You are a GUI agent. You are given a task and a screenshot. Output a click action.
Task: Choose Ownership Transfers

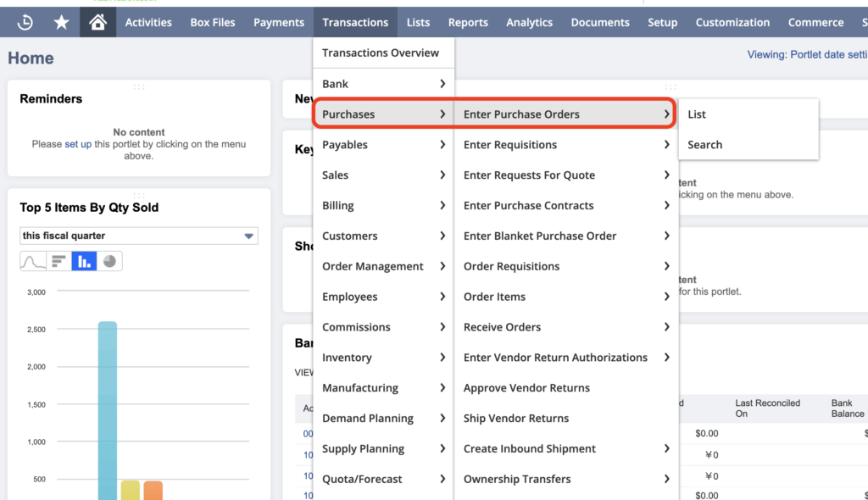pyautogui.click(x=566, y=480)
